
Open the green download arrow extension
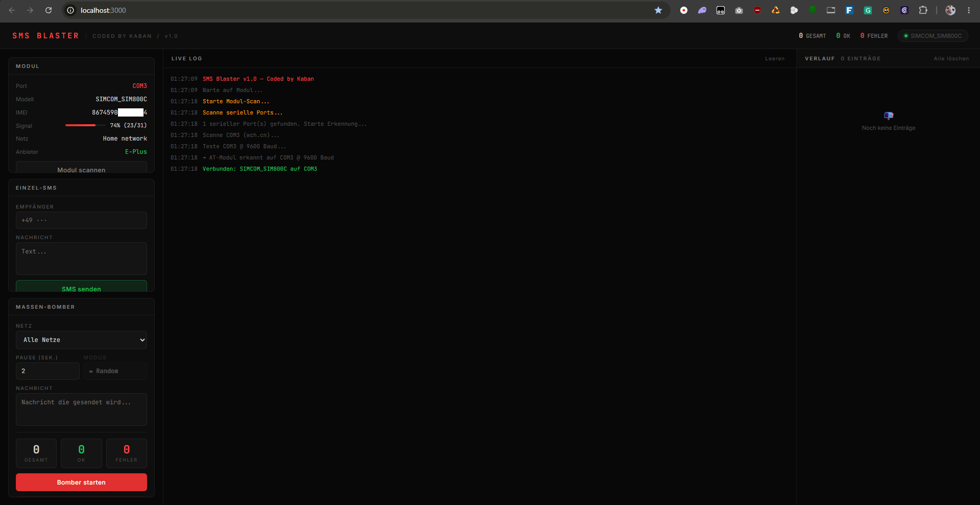click(812, 10)
